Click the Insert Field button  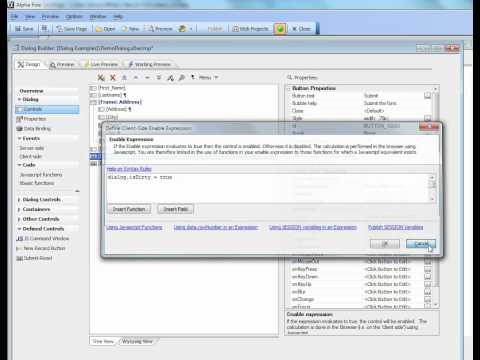click(x=176, y=209)
